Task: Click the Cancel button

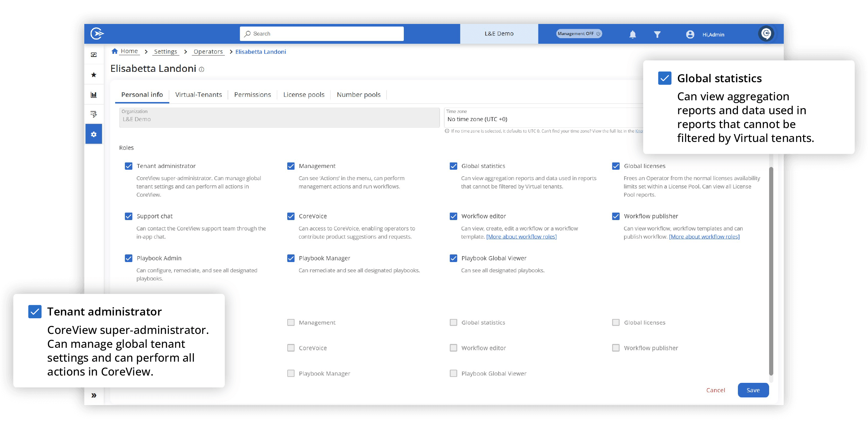Action: pyautogui.click(x=715, y=390)
